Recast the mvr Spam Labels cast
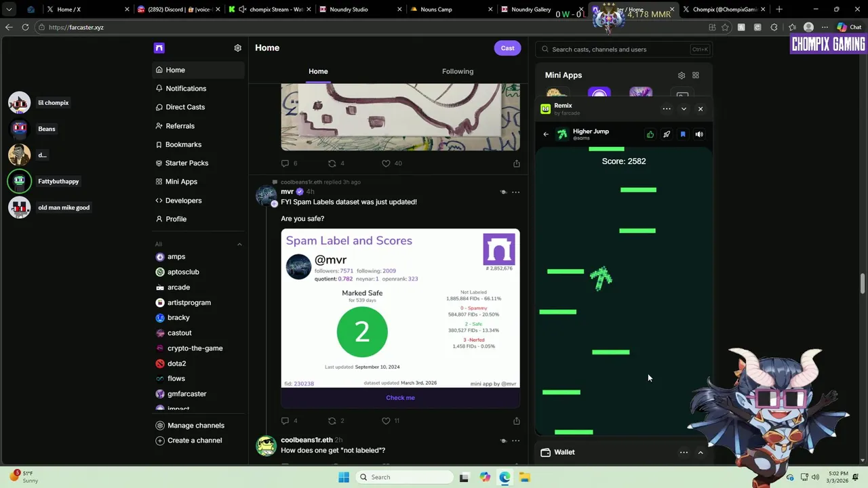This screenshot has width=868, height=488. [332, 421]
